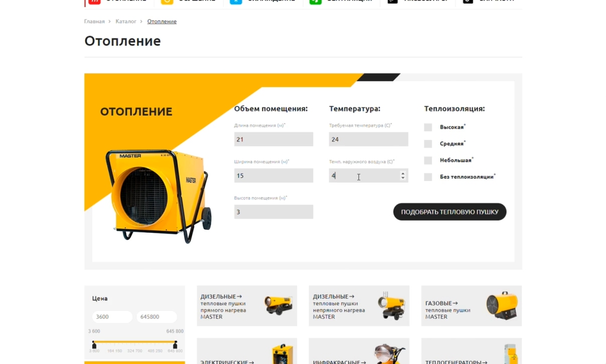Click the Без теплоизоляции label text
This screenshot has height=364, width=606.
pos(467,177)
